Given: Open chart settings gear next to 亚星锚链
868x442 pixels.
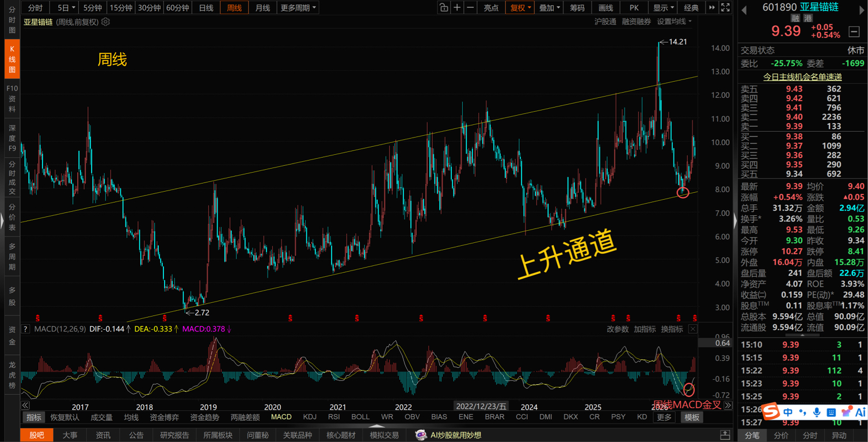Looking at the screenshot, I should click(105, 22).
